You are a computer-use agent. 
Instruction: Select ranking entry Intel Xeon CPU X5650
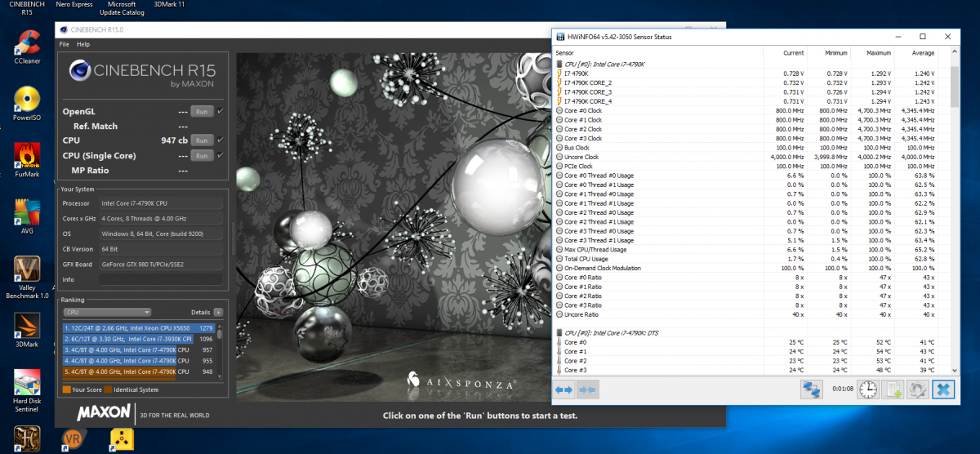tap(137, 328)
